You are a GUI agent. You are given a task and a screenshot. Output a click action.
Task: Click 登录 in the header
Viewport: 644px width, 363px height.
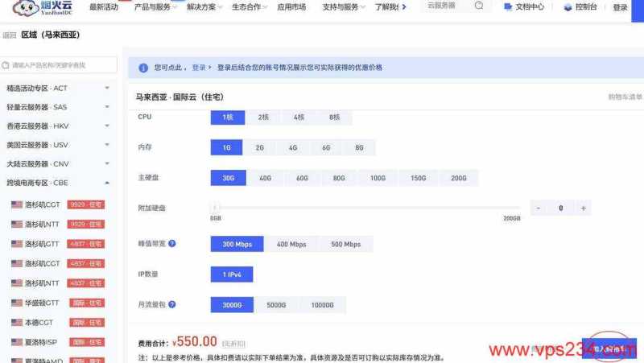(620, 7)
